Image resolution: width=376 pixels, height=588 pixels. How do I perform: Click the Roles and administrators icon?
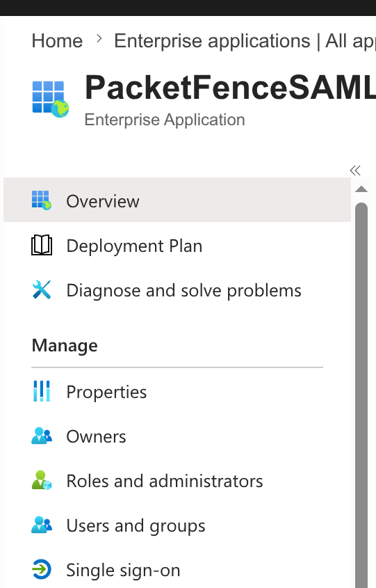pyautogui.click(x=42, y=480)
